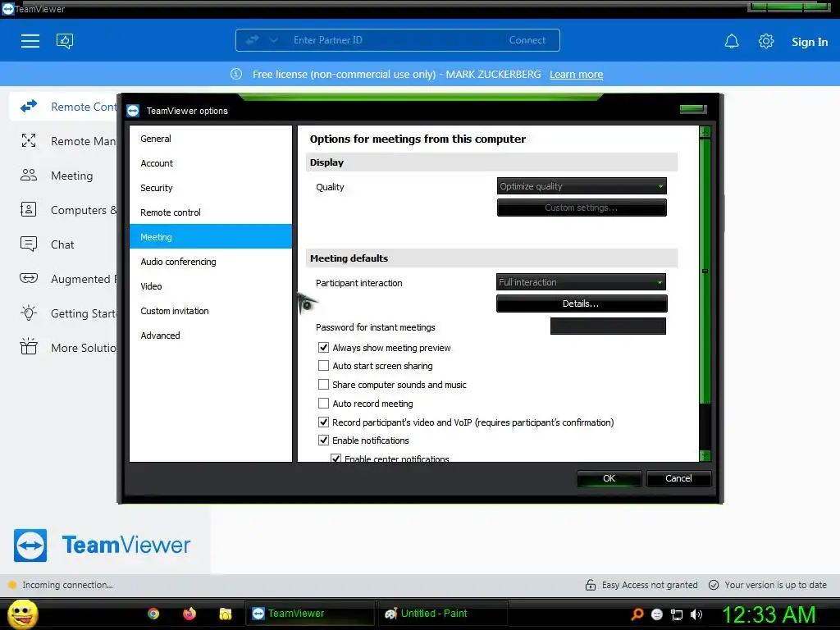Select Security in options list
840x630 pixels.
click(x=211, y=188)
